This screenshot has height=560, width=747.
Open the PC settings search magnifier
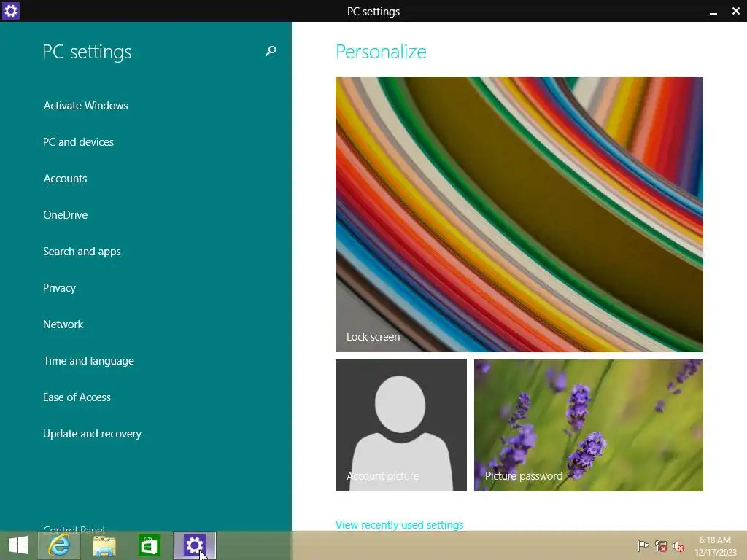tap(271, 51)
